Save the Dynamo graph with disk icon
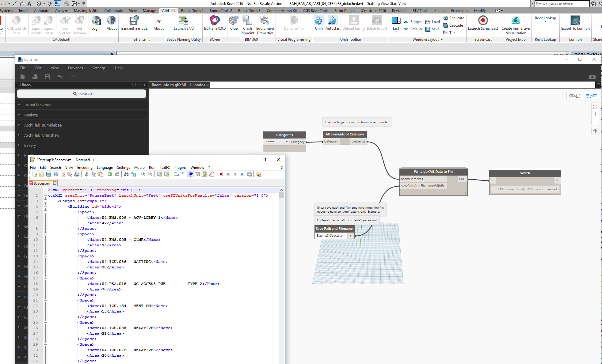 click(x=48, y=77)
